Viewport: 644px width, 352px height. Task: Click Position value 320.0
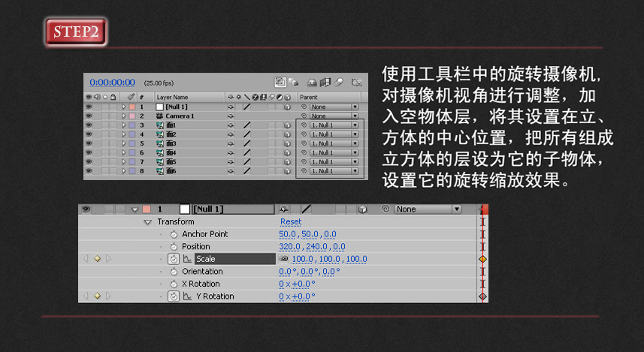[289, 247]
